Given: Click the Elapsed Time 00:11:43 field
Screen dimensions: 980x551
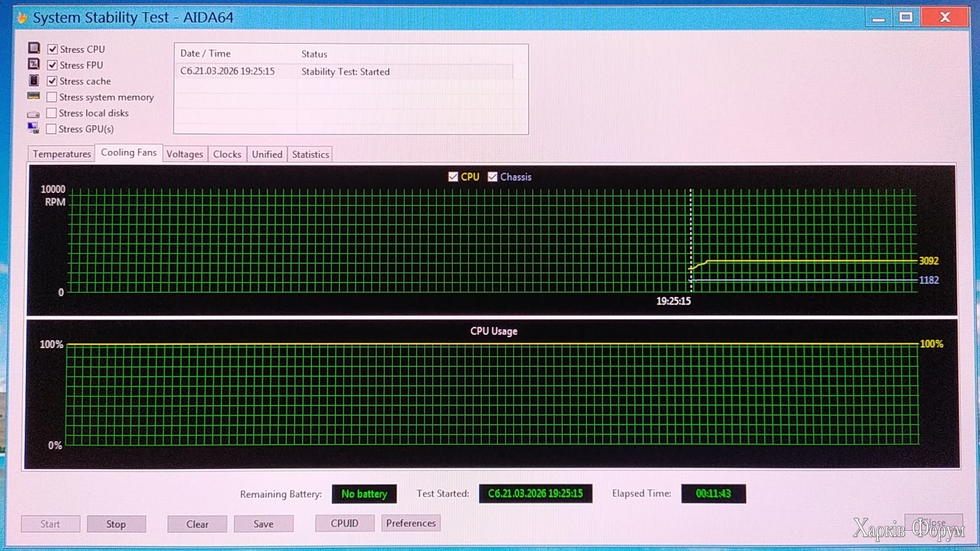Looking at the screenshot, I should [x=714, y=493].
